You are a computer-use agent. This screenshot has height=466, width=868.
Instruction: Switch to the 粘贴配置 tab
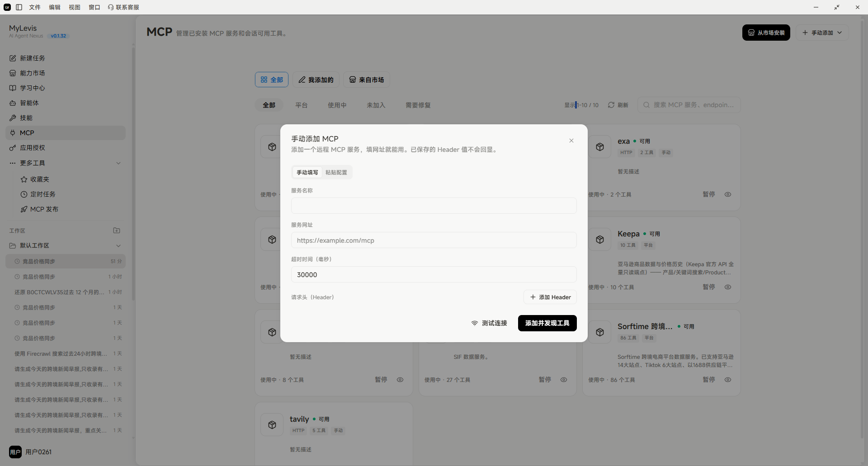pyautogui.click(x=336, y=172)
